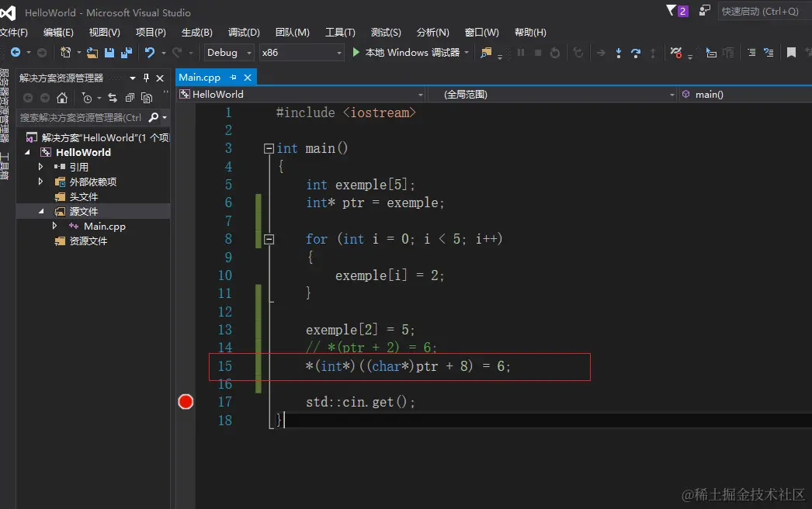Viewport: 812px width, 509px height.
Task: Open the x86 platform dropdown
Action: coord(301,52)
